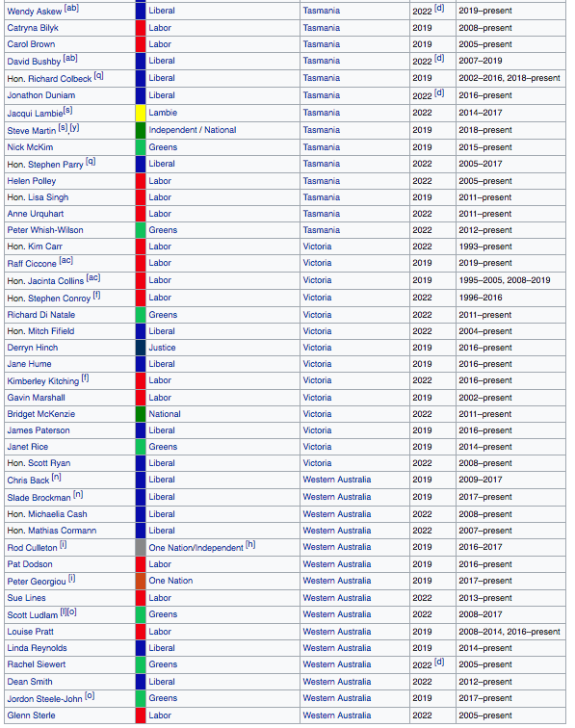The width and height of the screenshot is (575, 728).
Task: Open footnote [q] beside Richard Colbeck
Action: point(98,76)
